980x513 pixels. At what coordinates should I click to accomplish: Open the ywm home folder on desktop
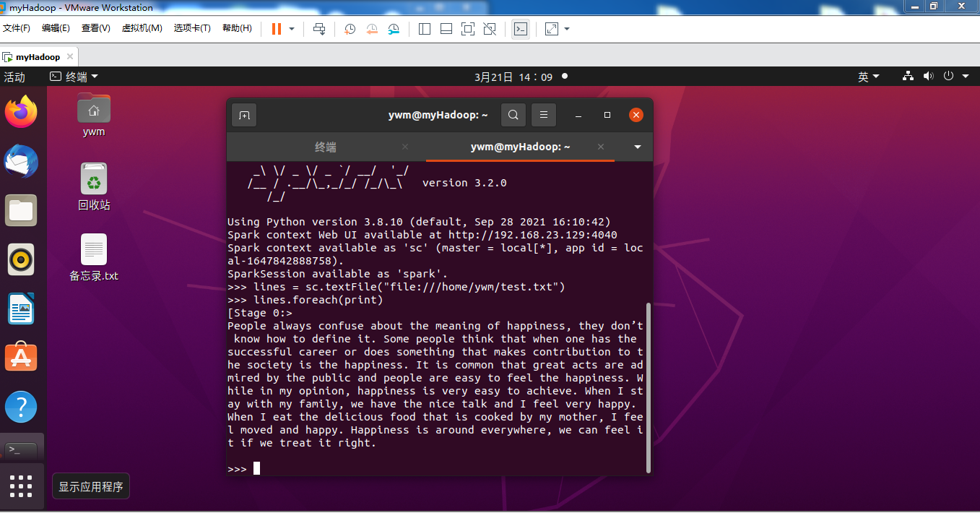pyautogui.click(x=94, y=114)
